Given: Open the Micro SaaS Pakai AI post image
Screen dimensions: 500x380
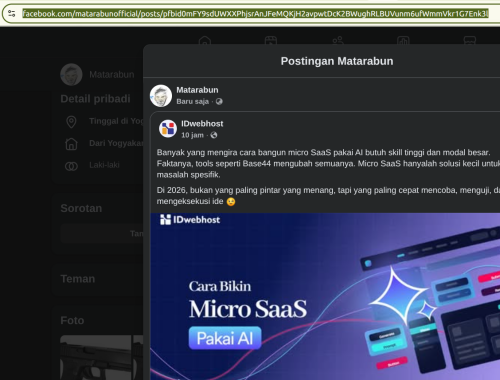Looking at the screenshot, I should (x=325, y=296).
